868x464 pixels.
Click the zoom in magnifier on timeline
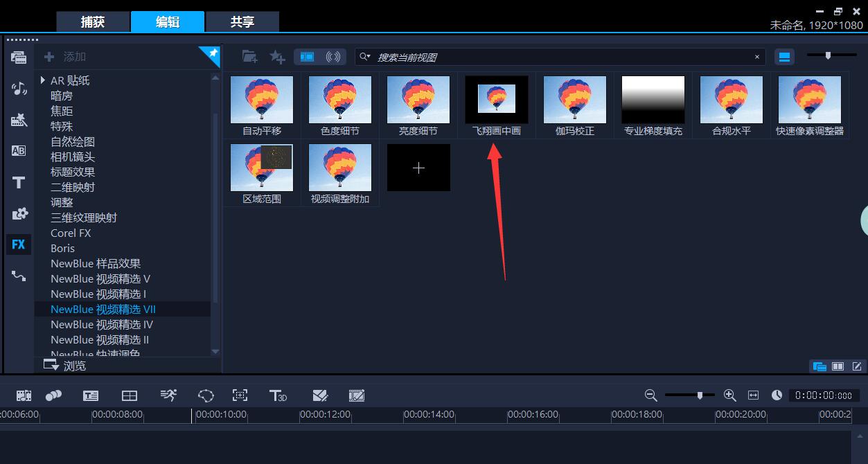point(729,395)
